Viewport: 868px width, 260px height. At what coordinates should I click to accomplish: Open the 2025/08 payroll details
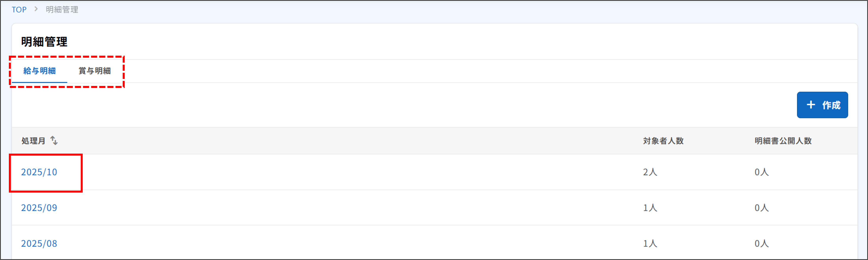[39, 243]
